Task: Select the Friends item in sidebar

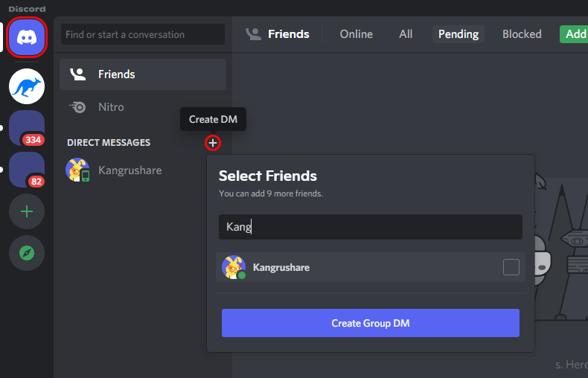Action: click(116, 74)
